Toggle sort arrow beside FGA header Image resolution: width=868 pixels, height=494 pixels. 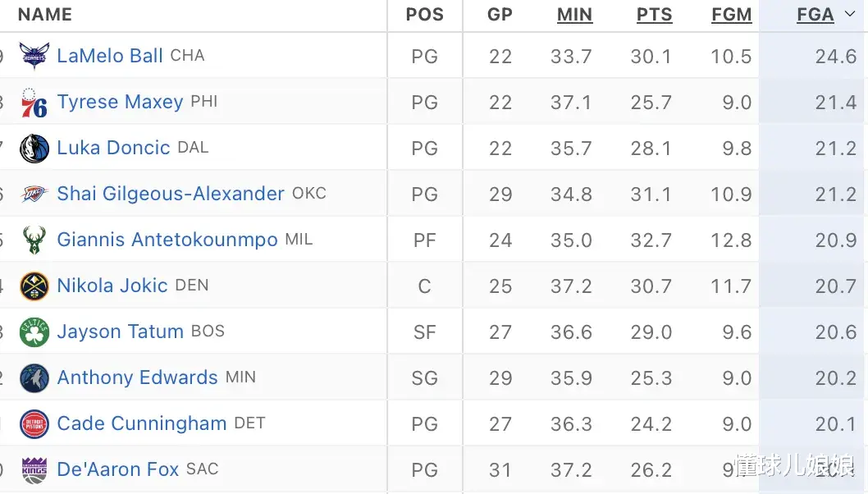click(850, 15)
